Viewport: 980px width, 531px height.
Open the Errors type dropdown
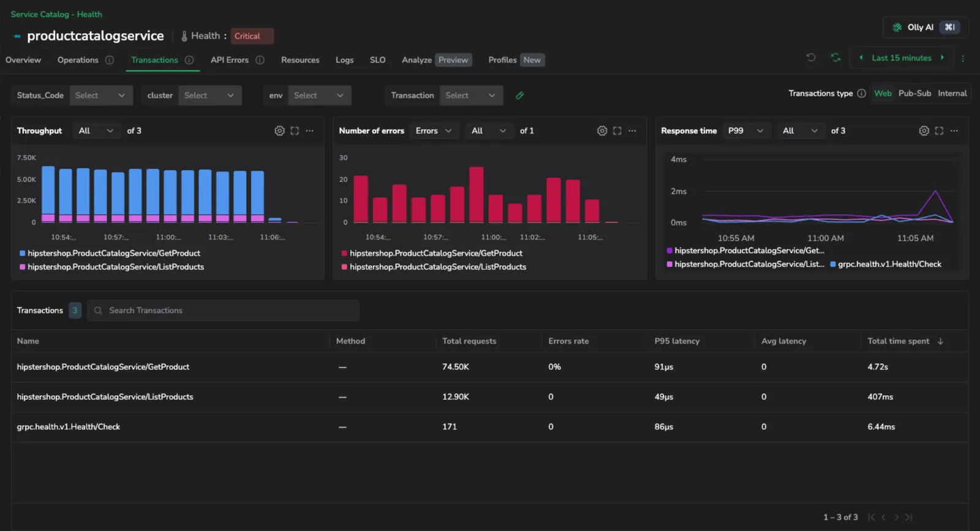pyautogui.click(x=434, y=131)
